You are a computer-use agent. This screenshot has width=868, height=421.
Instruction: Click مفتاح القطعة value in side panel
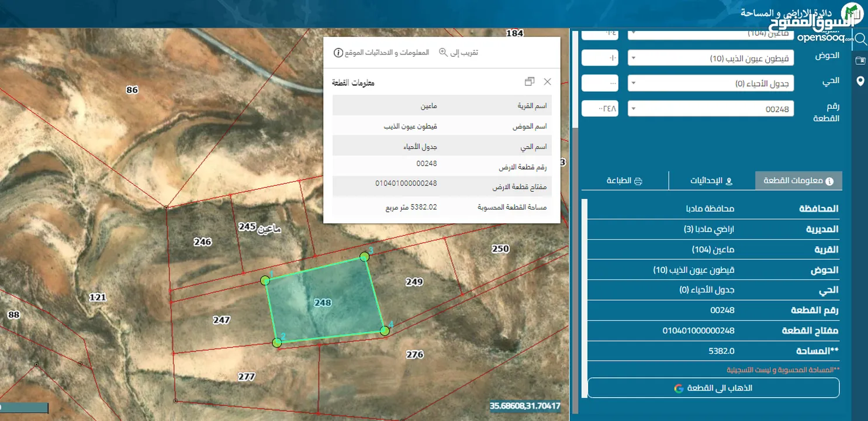coord(698,330)
